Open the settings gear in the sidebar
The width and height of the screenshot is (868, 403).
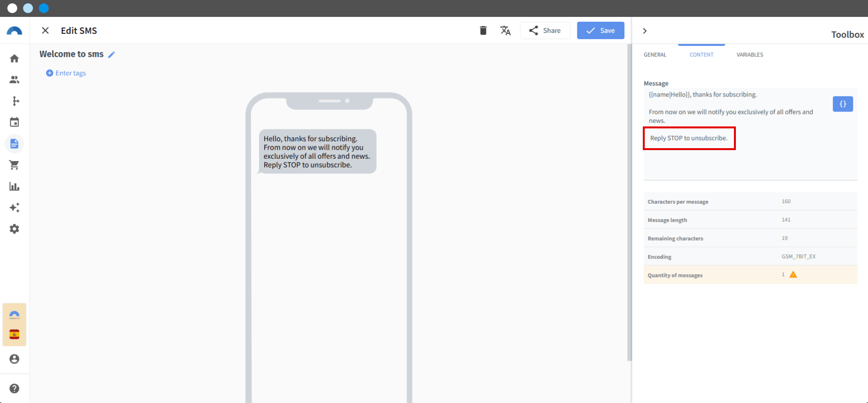coord(14,229)
